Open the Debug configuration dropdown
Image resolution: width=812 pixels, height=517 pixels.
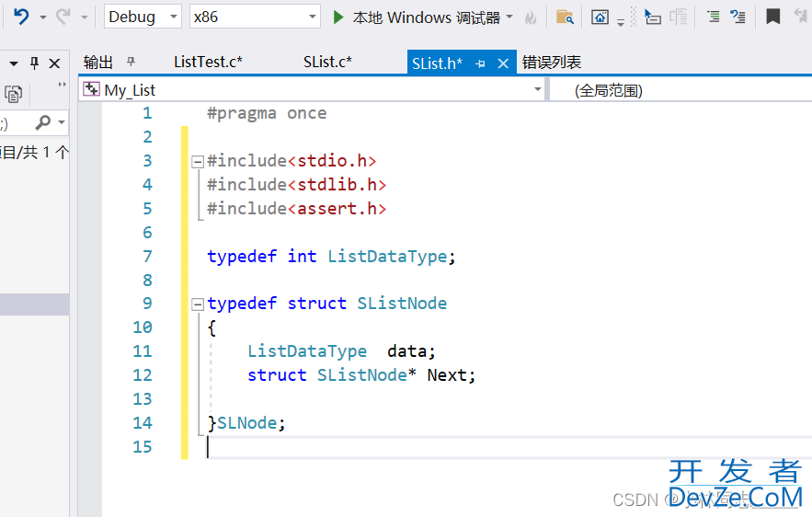143,17
